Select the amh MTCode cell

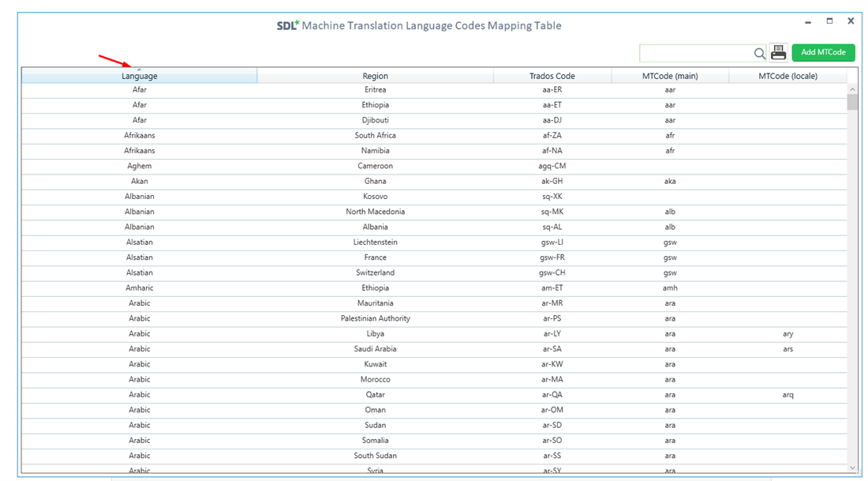pyautogui.click(x=670, y=288)
